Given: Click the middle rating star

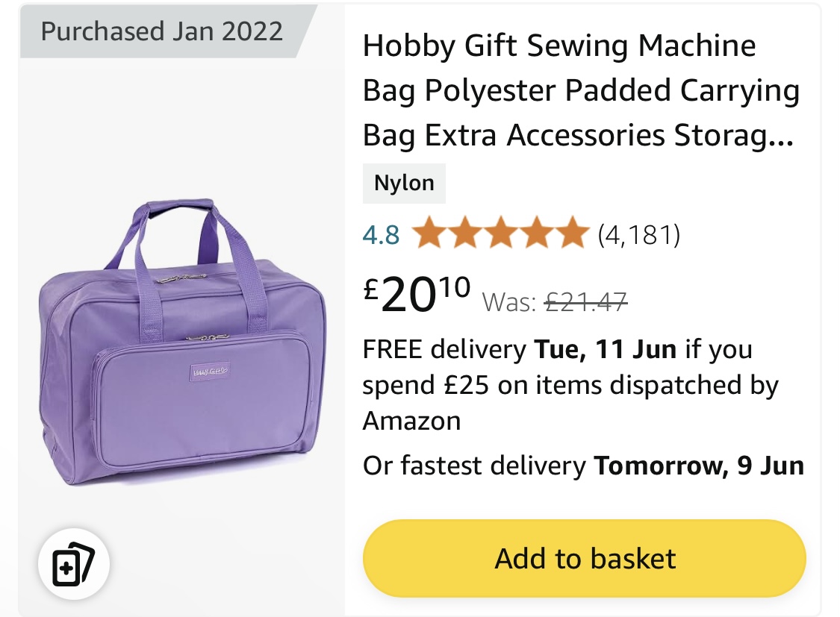Looking at the screenshot, I should coord(500,234).
